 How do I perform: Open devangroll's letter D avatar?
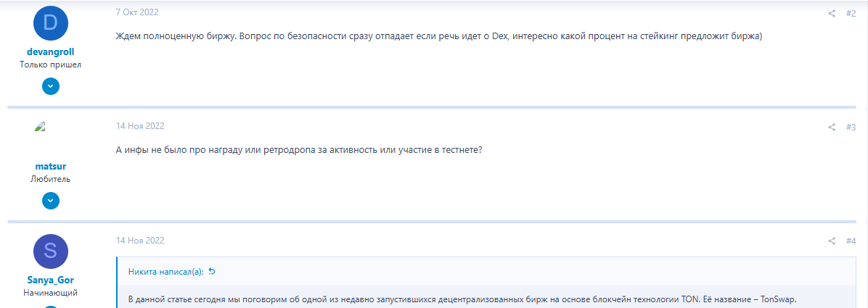point(51,24)
